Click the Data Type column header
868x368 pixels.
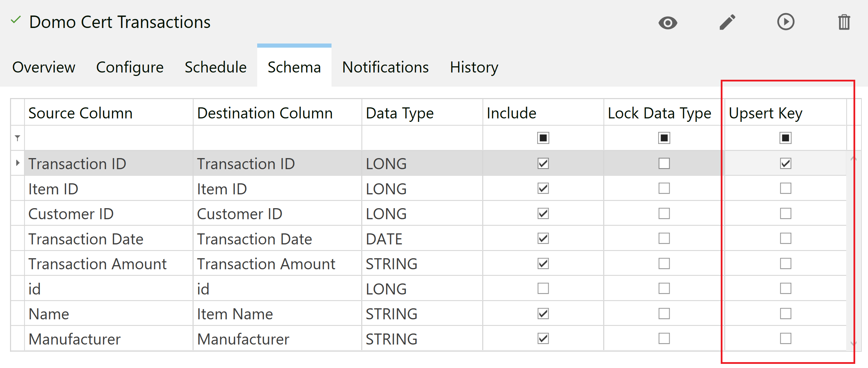point(400,113)
